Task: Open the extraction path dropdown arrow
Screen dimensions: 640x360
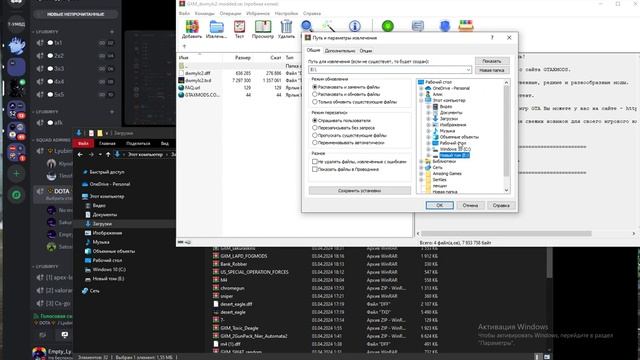Action: pos(468,70)
